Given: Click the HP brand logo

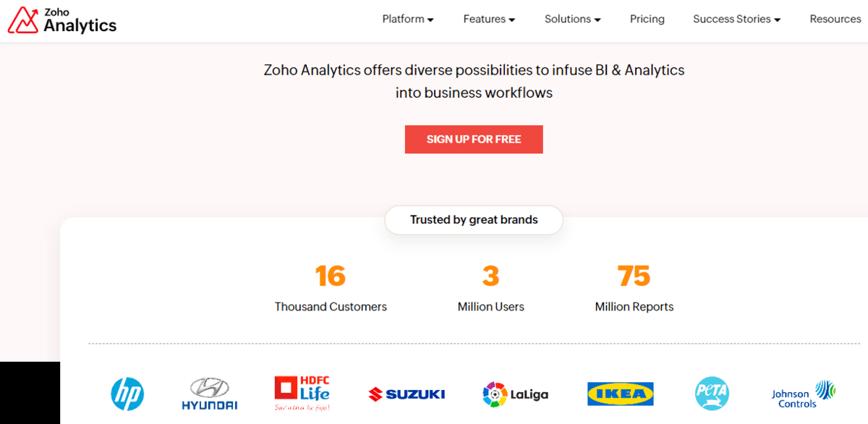Looking at the screenshot, I should 127,394.
